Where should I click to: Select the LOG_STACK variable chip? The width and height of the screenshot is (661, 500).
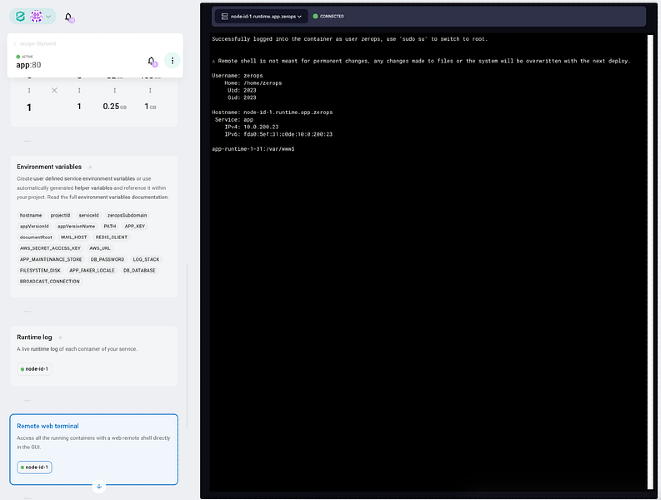[x=146, y=259]
